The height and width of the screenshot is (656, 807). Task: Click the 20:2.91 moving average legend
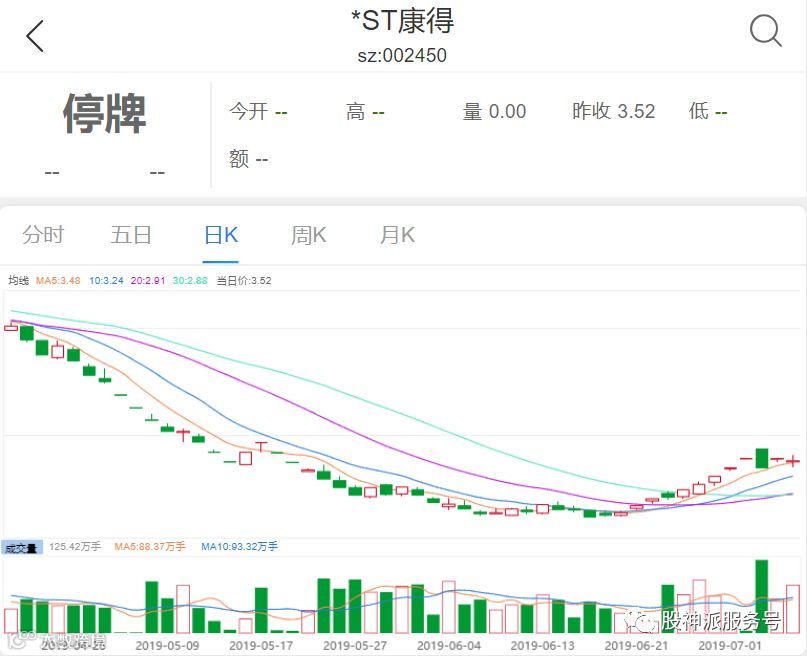pos(148,280)
